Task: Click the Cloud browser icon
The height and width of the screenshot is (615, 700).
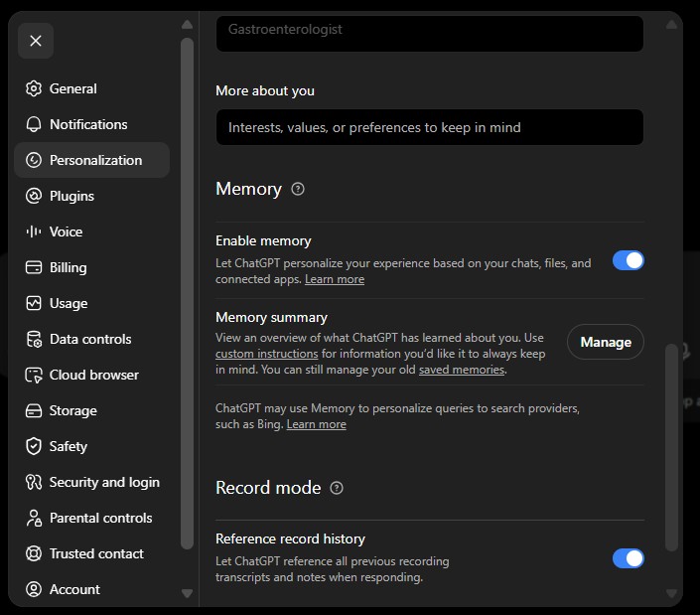Action: 34,375
